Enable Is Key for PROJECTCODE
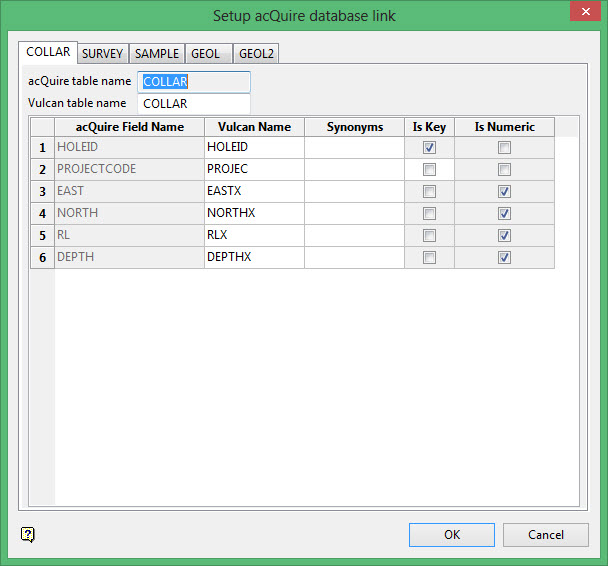This screenshot has height=566, width=608. coord(429,169)
